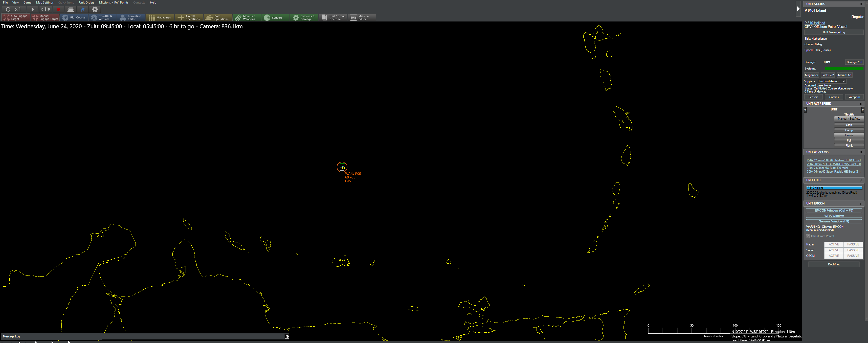Set throttle to Flank
The height and width of the screenshot is (343, 868).
[849, 146]
